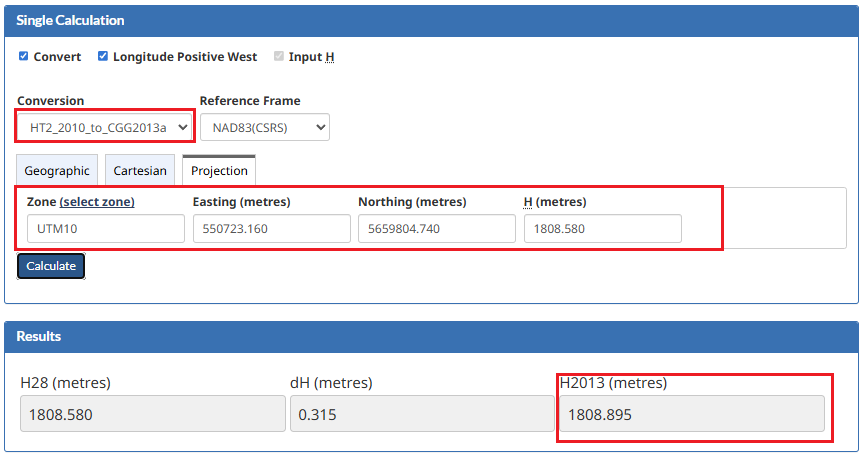This screenshot has height=460, width=865.
Task: Click the Zone input field containing UTM10
Action: click(x=105, y=229)
